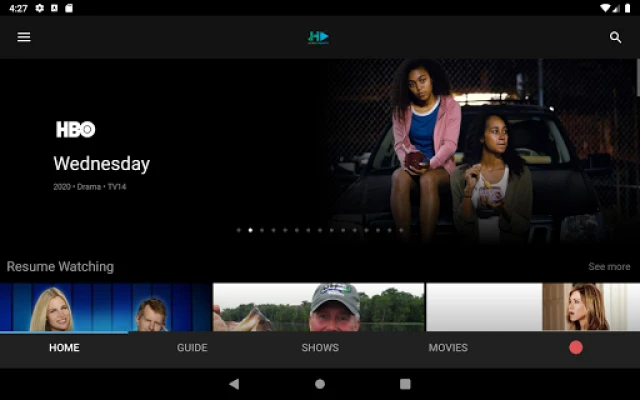Resume the man in cap video thumbnail
Image resolution: width=640 pixels, height=400 pixels.
click(318, 307)
